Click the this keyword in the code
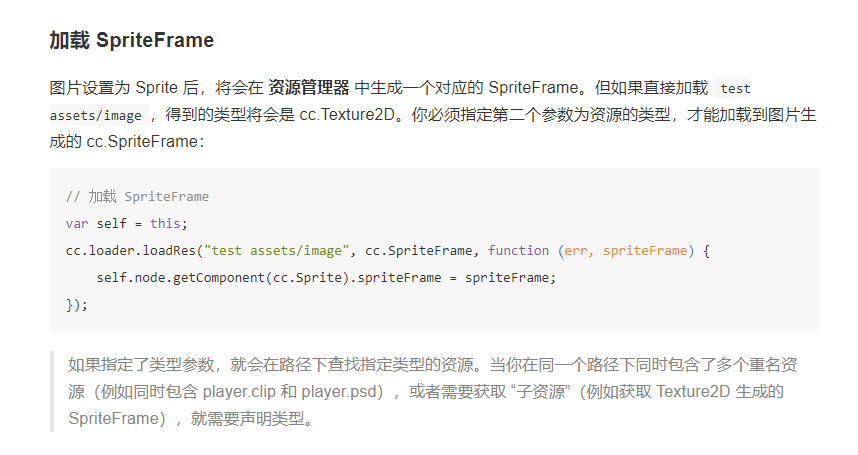Screen dimensions: 858x455 [168, 223]
